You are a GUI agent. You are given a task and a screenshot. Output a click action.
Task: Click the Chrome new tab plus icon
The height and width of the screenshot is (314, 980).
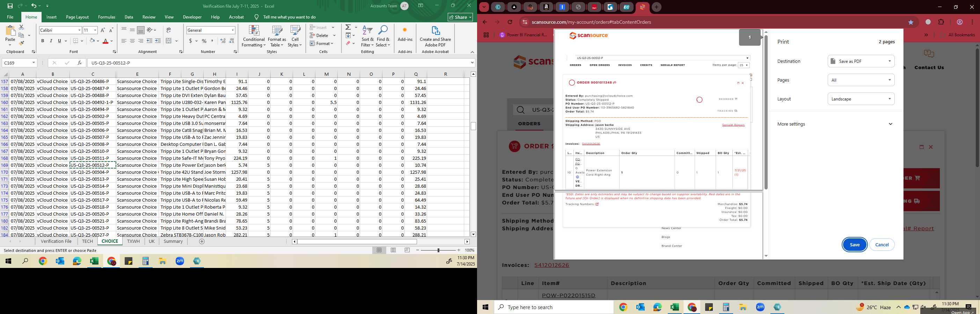(x=656, y=7)
